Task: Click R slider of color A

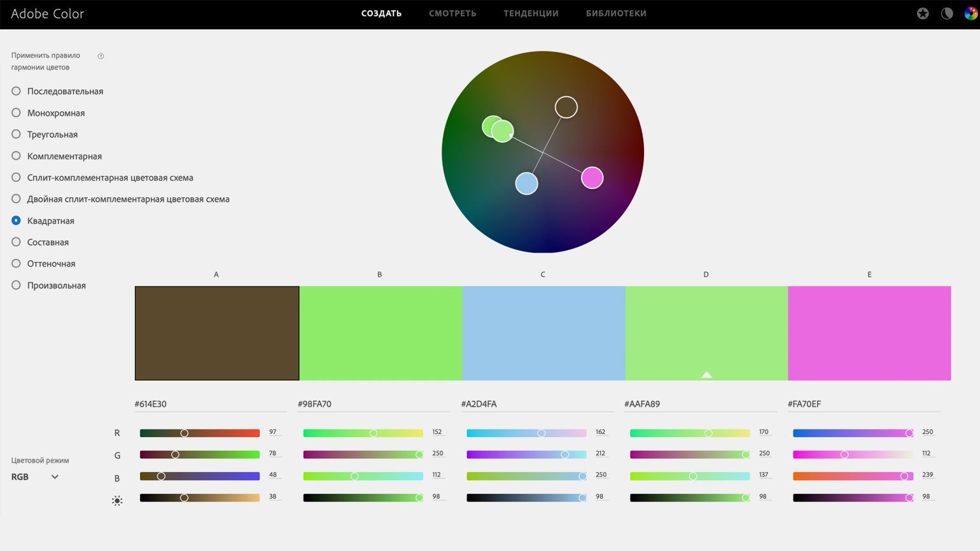Action: click(200, 433)
